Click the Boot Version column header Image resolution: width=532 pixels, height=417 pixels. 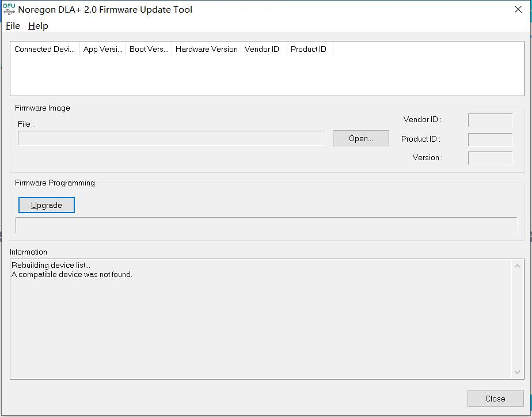coord(149,49)
